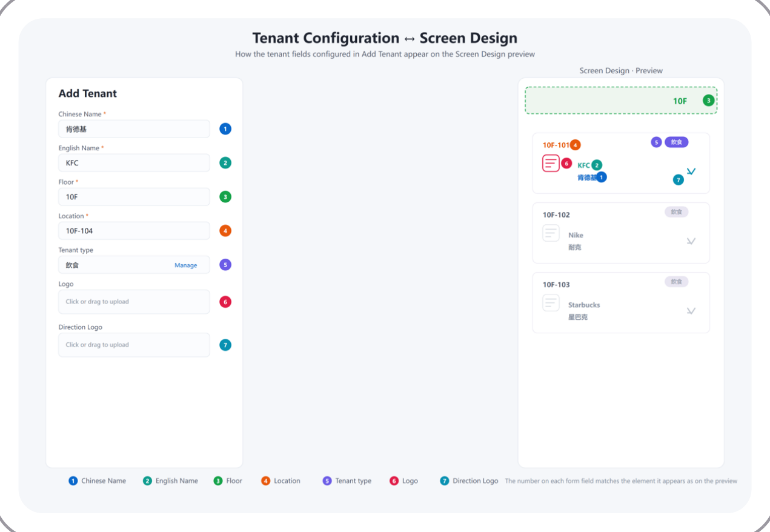Click the 肯德基 name in the preview card

[x=587, y=178]
